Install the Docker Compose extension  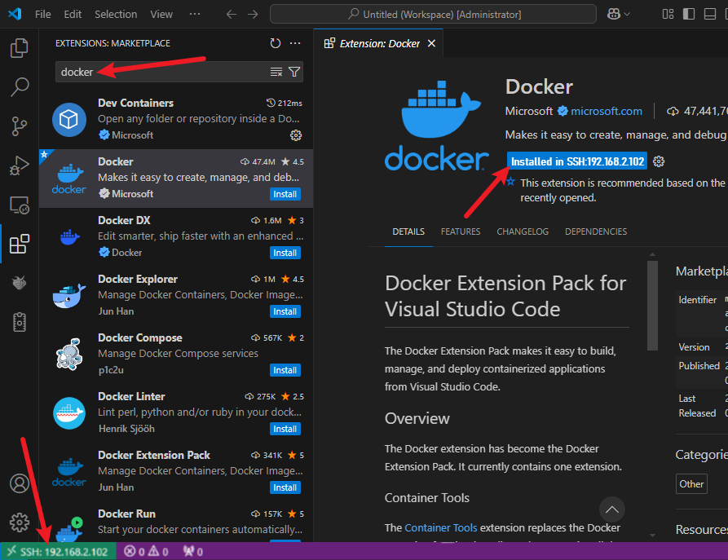[285, 370]
